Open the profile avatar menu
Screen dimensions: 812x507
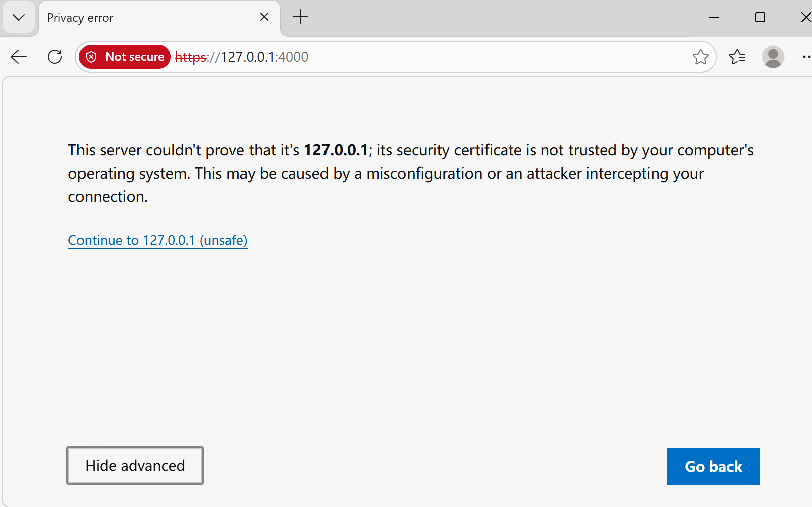pyautogui.click(x=773, y=57)
